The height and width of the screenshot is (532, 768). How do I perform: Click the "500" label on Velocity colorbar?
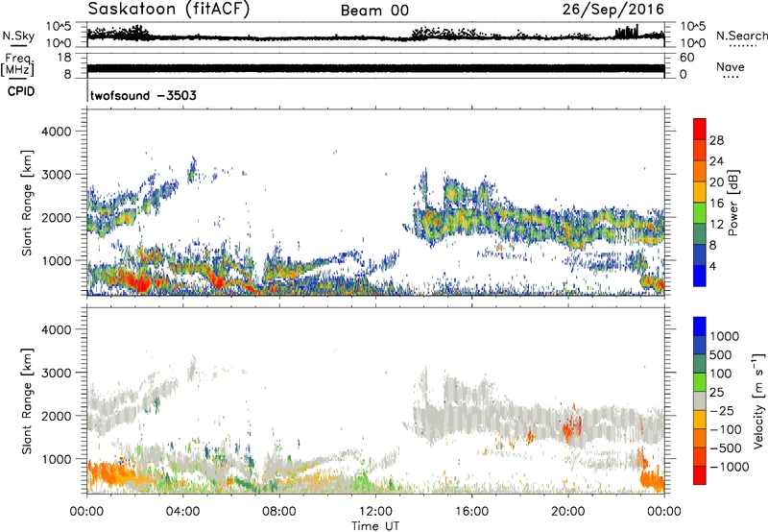720,355
